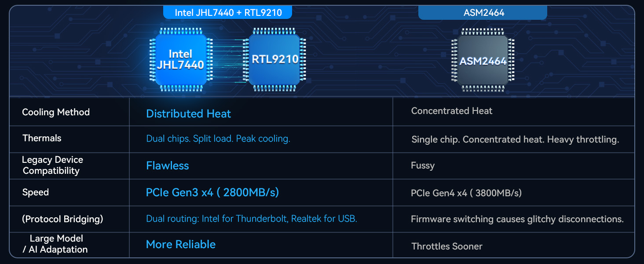The image size is (644, 264).
Task: Click the ASM2464 chip graphic
Action: click(483, 60)
